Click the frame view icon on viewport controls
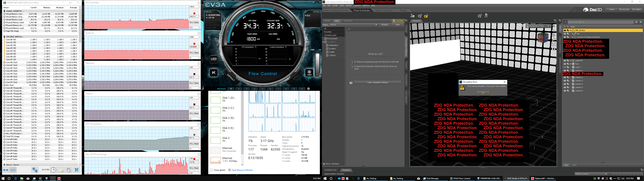This screenshot has height=181, width=644. coord(554,44)
